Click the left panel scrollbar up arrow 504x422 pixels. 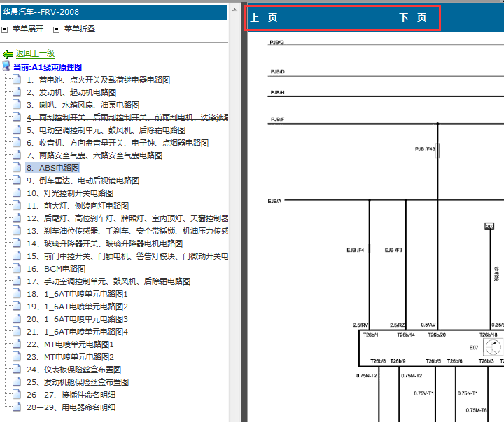(235, 10)
